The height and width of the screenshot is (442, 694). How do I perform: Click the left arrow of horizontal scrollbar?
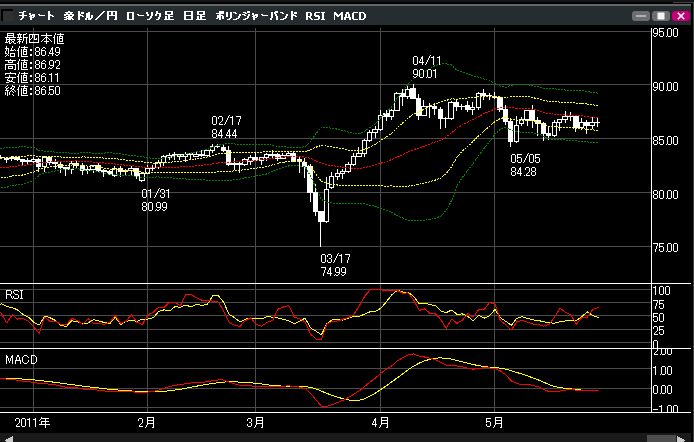tap(5, 437)
